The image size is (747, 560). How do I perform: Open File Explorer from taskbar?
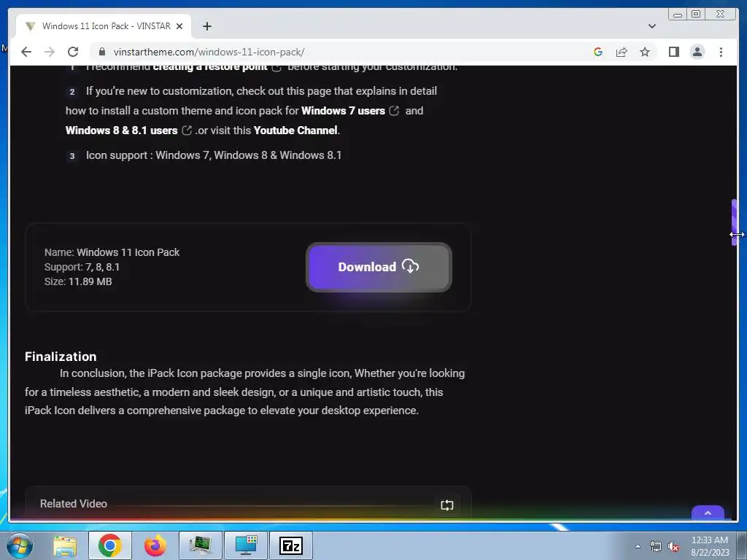65,545
